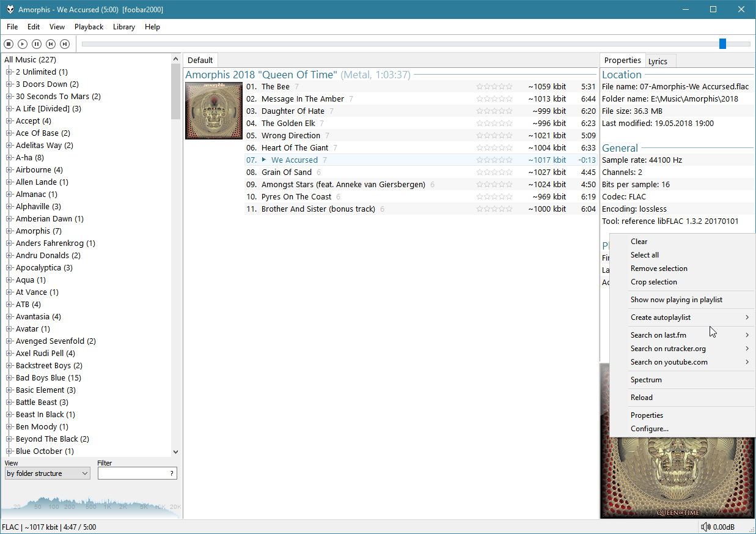Skip to the previous track

click(x=51, y=44)
